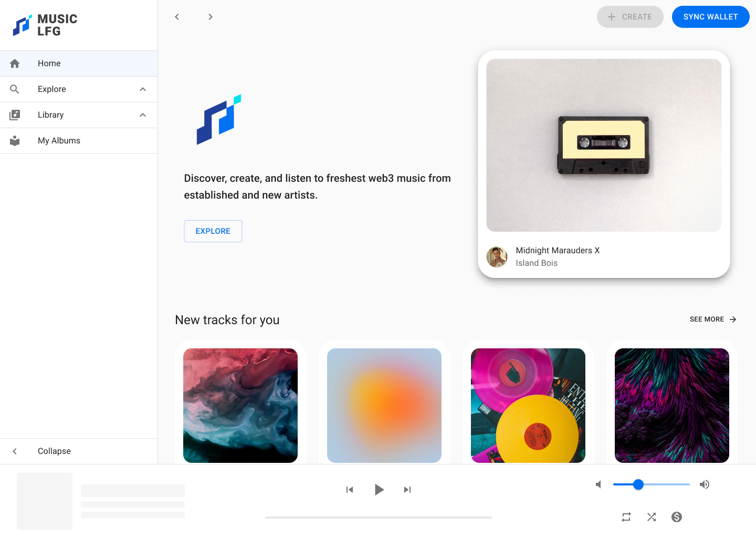Click the high volume speaker icon
The height and width of the screenshot is (538, 756).
coord(705,484)
